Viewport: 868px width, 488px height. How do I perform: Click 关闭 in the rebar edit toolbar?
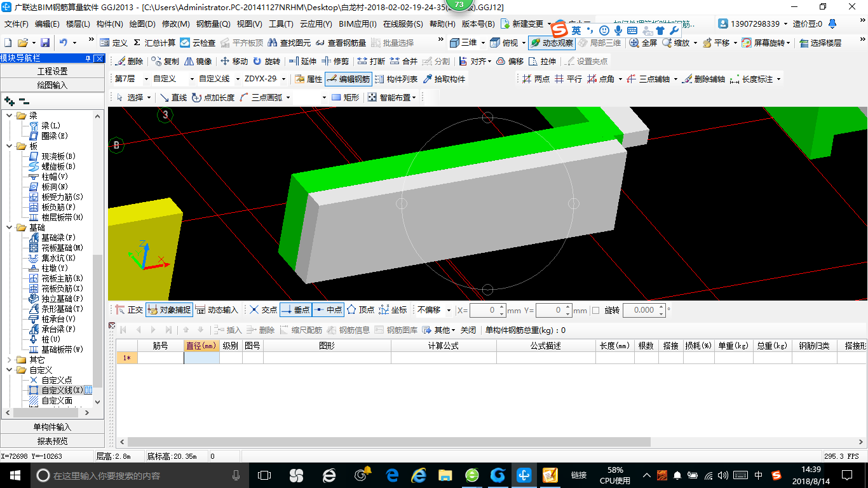[x=468, y=330]
